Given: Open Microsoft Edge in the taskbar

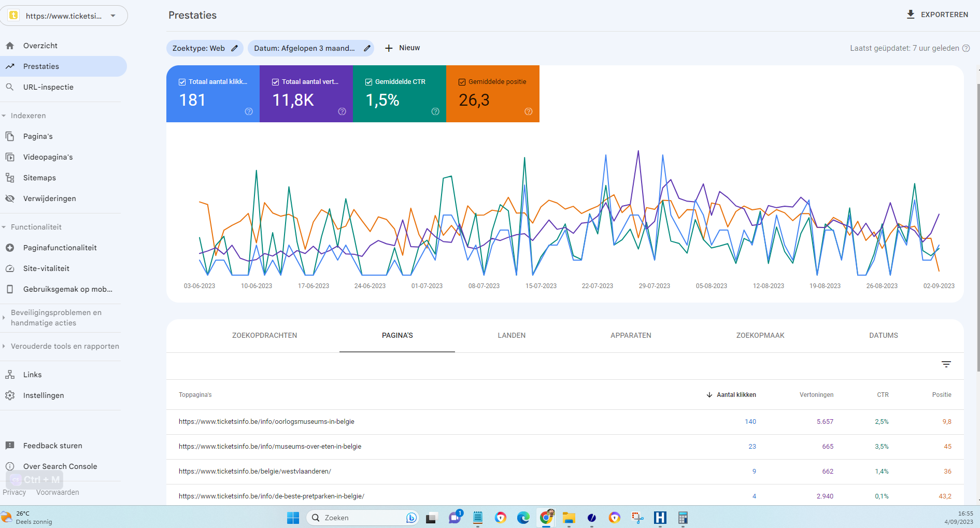Looking at the screenshot, I should pos(523,518).
